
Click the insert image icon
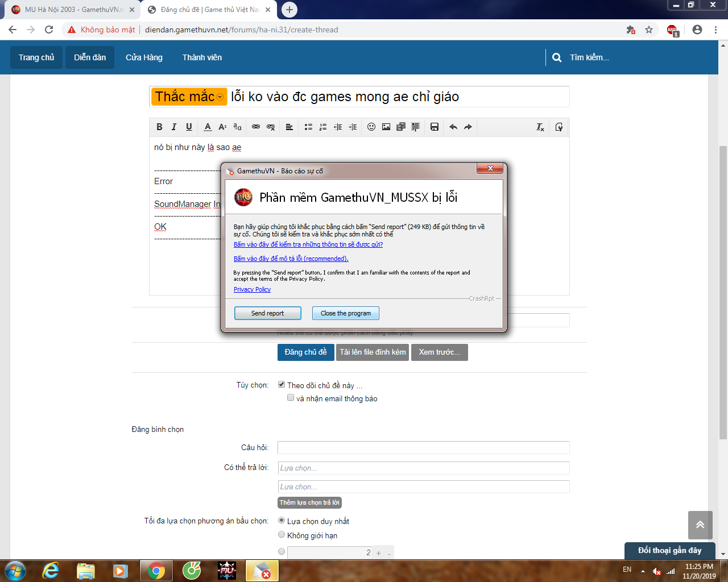point(386,127)
